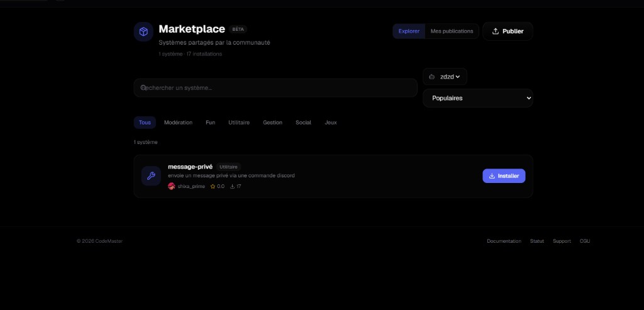Click the download icon inside Installer button
The image size is (644, 310).
tap(492, 175)
